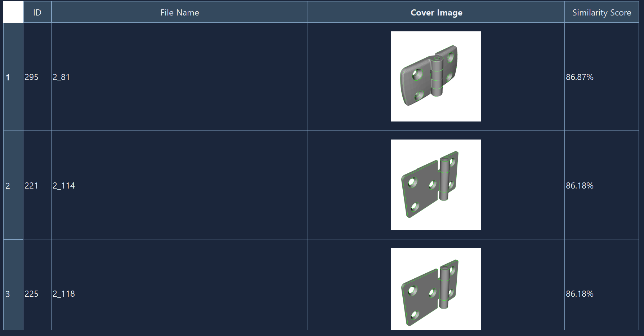The image size is (644, 336).
Task: Select row 1 via its row header
Action: [13, 77]
